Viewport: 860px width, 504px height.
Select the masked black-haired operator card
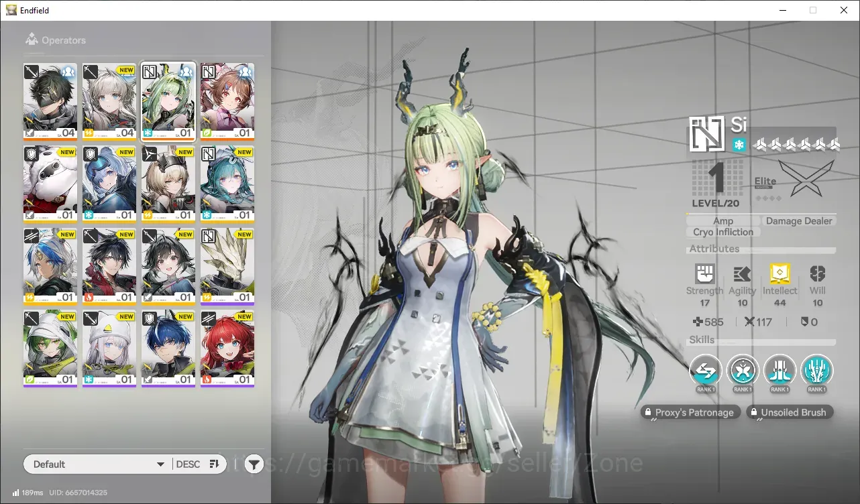click(50, 101)
